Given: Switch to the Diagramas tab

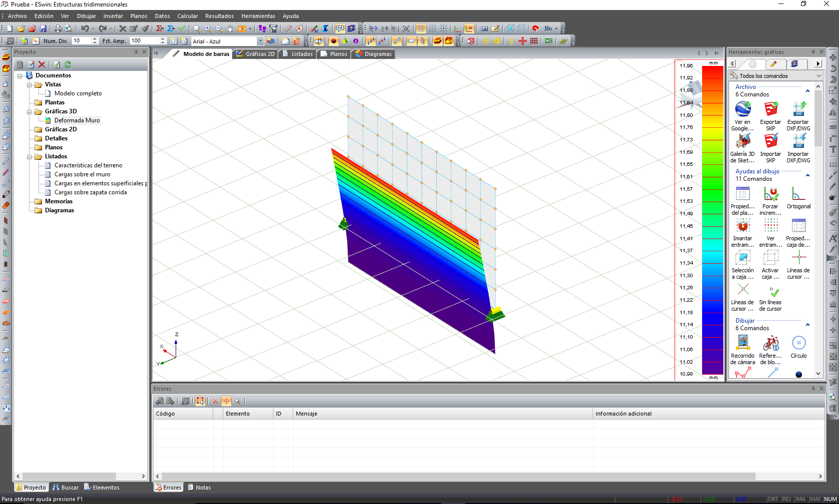Looking at the screenshot, I should 374,54.
